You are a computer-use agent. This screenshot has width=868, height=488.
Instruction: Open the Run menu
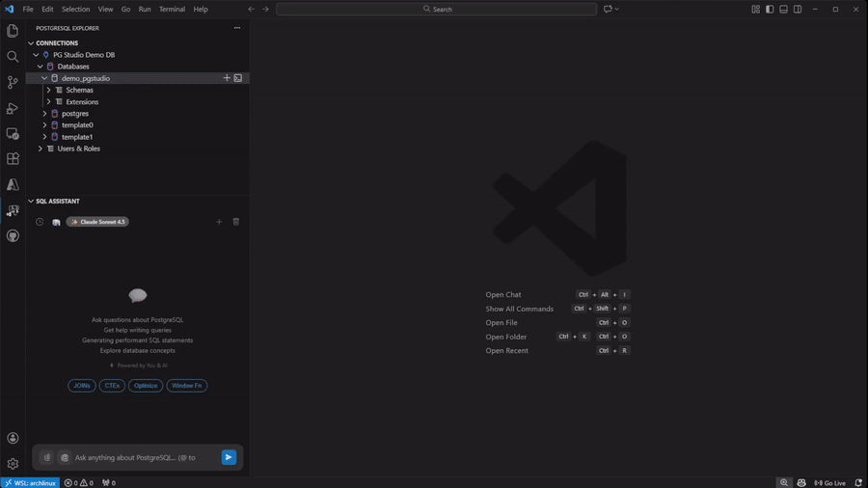145,9
